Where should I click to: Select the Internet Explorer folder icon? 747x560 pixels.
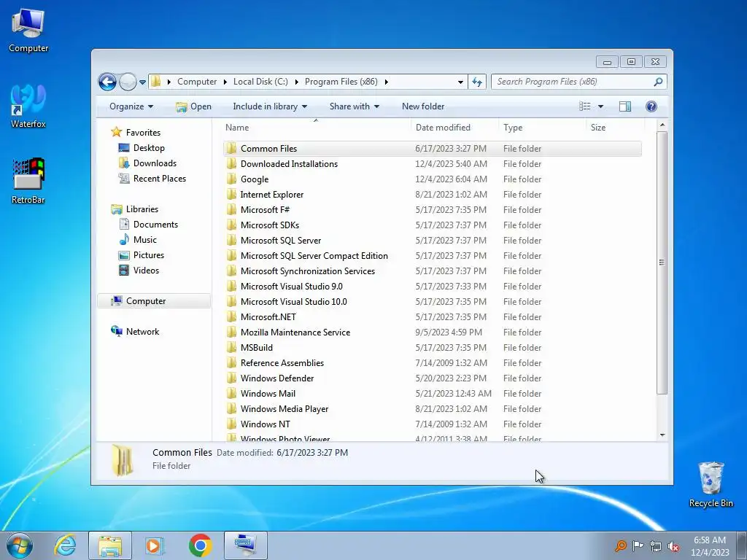231,194
